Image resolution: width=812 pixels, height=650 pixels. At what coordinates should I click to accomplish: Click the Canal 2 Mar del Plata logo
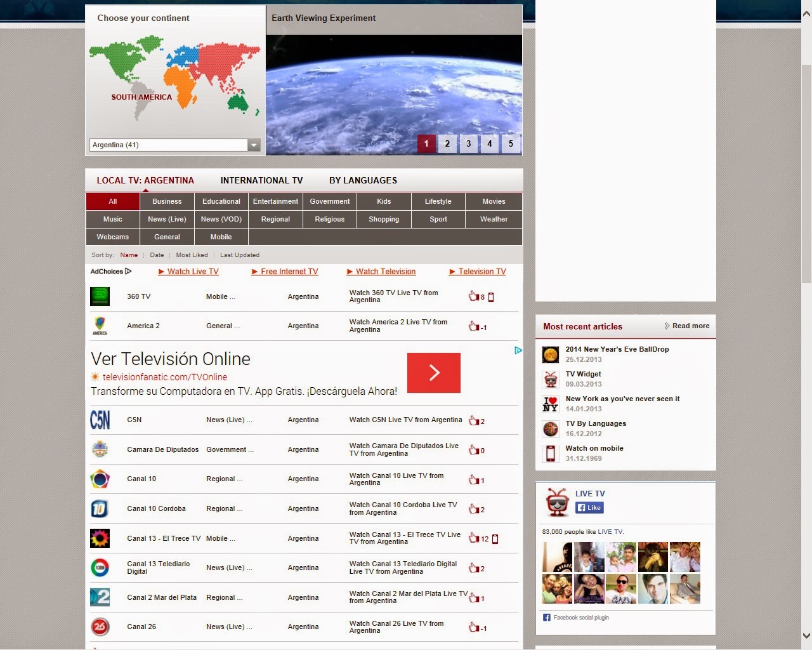[100, 597]
